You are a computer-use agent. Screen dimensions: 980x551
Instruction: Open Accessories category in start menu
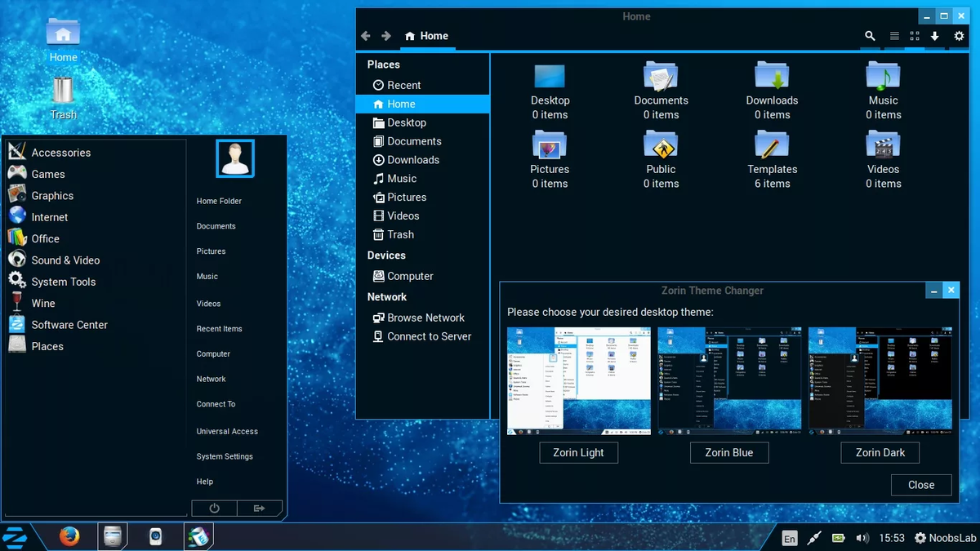click(x=96, y=153)
